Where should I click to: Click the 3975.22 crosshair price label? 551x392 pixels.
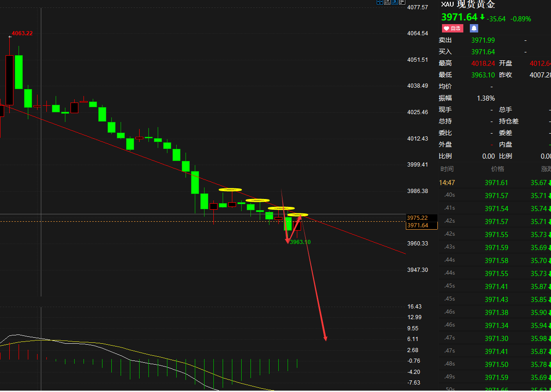(417, 218)
